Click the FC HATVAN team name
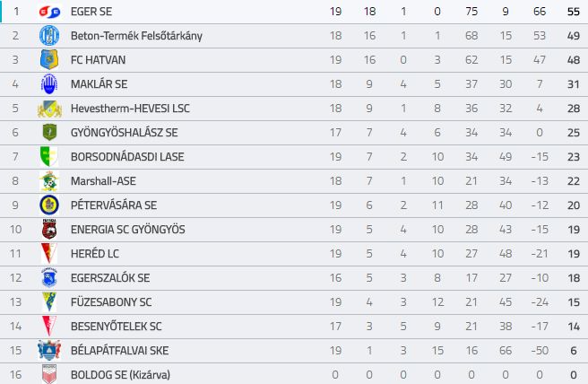 point(99,60)
